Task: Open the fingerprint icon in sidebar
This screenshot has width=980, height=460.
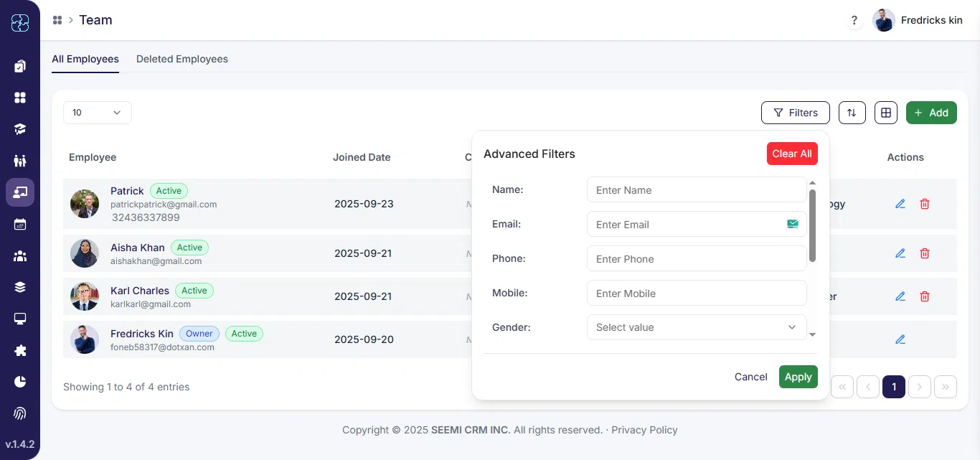Action: click(20, 413)
